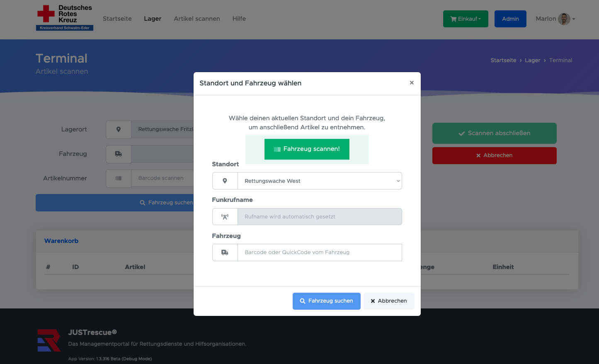The image size is (599, 364).
Task: Click into the Barcode oder QuickCode field
Action: (x=319, y=252)
